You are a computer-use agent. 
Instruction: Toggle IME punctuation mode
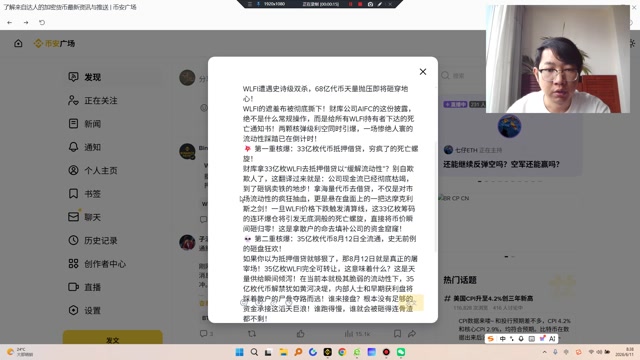(512, 339)
